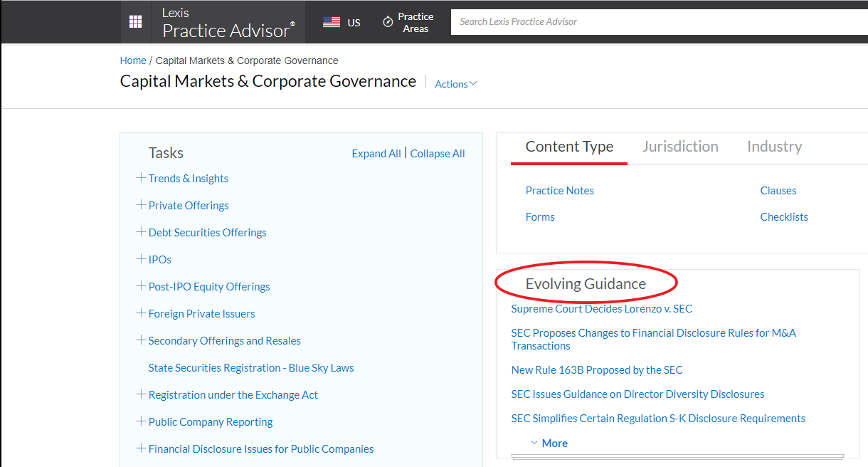This screenshot has height=467, width=868.
Task: Select the Content Type tab
Action: (568, 147)
